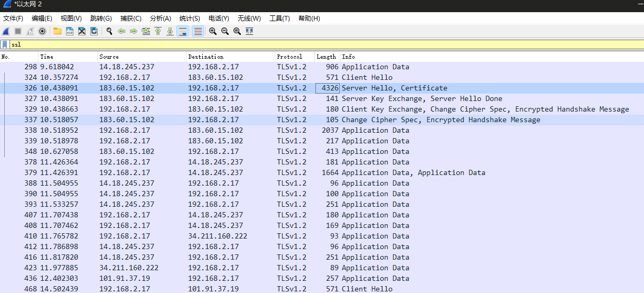Screen dimensions: 644x293
Task: Select packet 388 row
Action: [322, 183]
